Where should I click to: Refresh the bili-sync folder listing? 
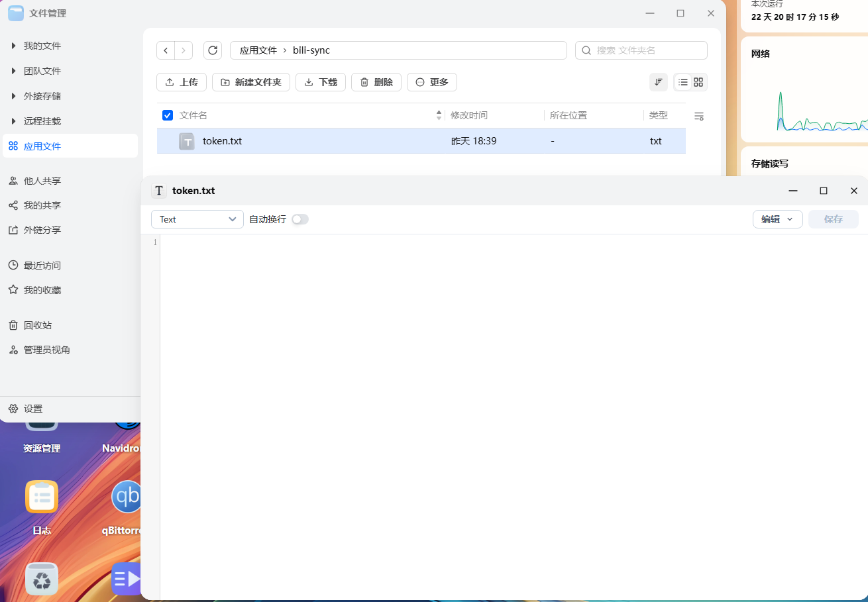[x=213, y=50]
